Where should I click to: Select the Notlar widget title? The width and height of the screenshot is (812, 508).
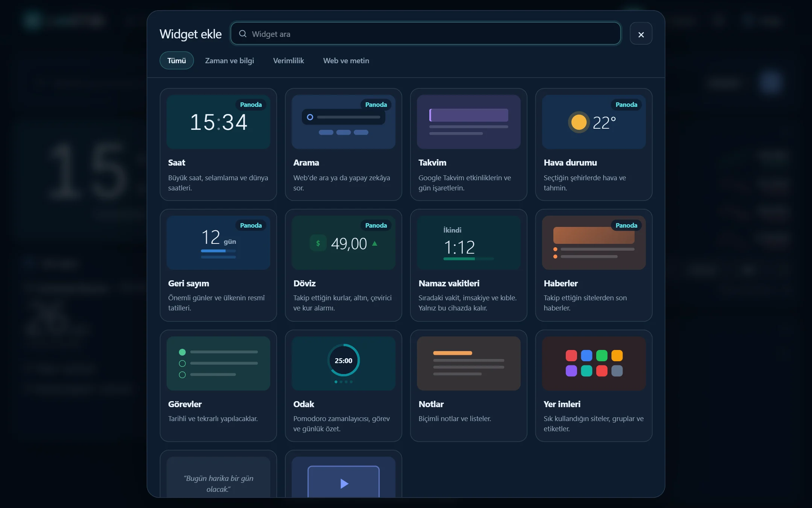[431, 404]
